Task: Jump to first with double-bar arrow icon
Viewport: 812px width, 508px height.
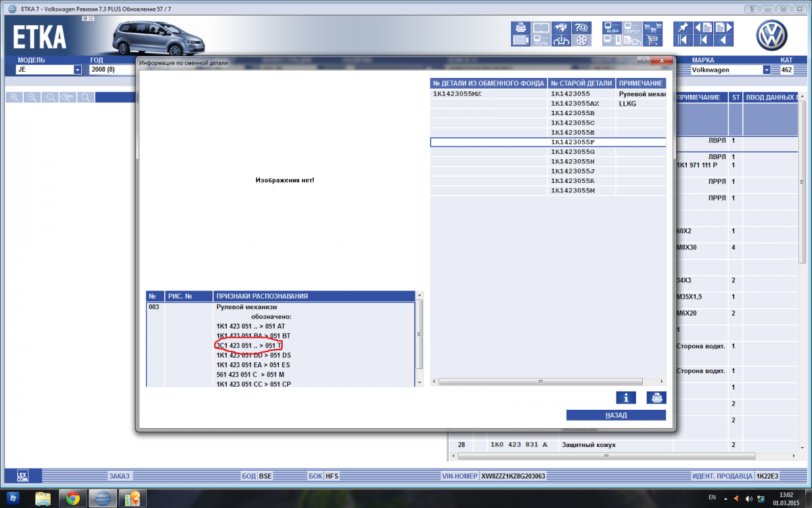Action: coord(682,41)
